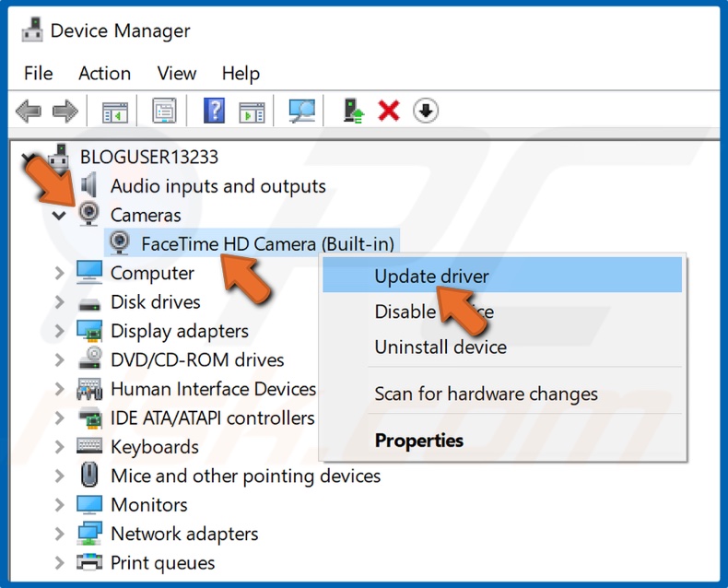Select Audio inputs and outputs label
Screen dimensions: 728x588
point(218,186)
